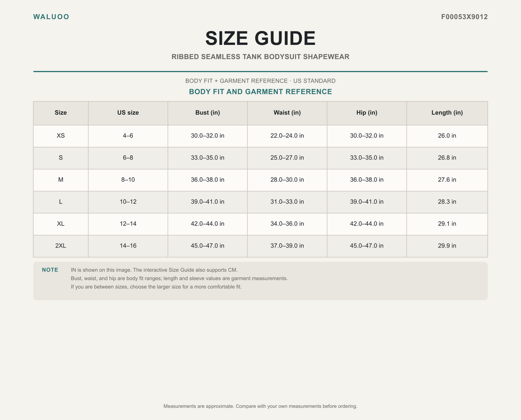Click the 'Bust (in)' column header
Screen dimensions: 521x420
click(x=208, y=113)
